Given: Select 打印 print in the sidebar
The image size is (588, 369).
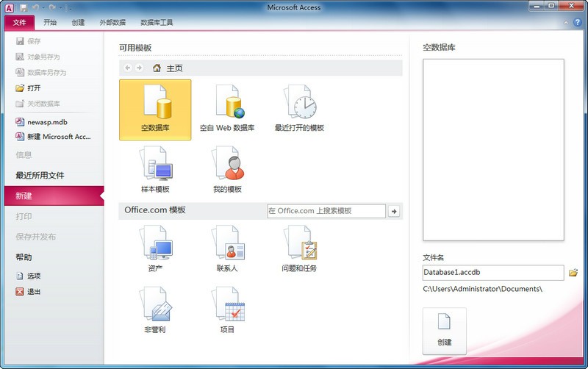Looking at the screenshot, I should pos(24,216).
